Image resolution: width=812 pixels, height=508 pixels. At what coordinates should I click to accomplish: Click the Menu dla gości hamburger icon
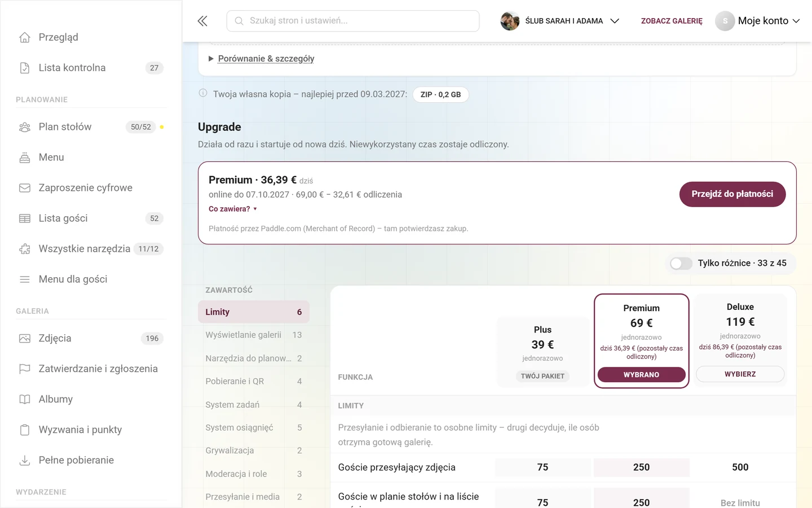tap(25, 279)
